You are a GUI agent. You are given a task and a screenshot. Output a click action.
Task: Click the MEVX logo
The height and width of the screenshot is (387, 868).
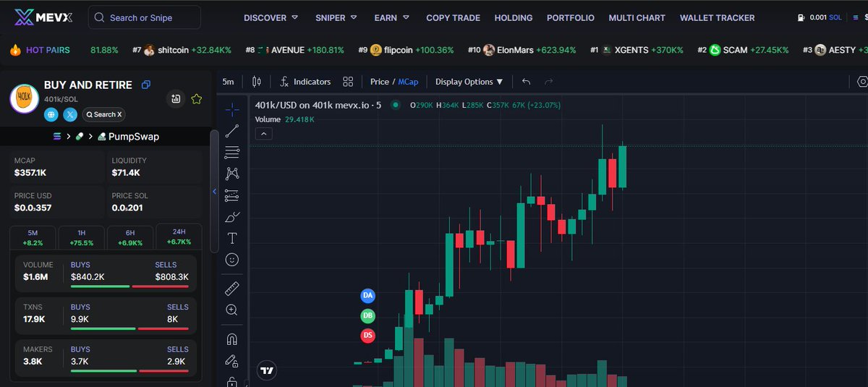pos(43,17)
